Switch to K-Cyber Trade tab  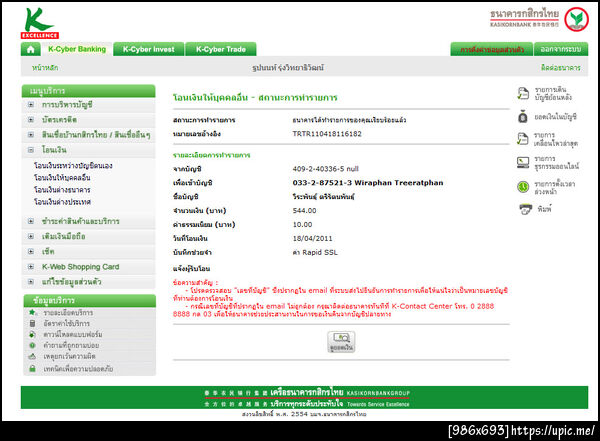pos(221,49)
